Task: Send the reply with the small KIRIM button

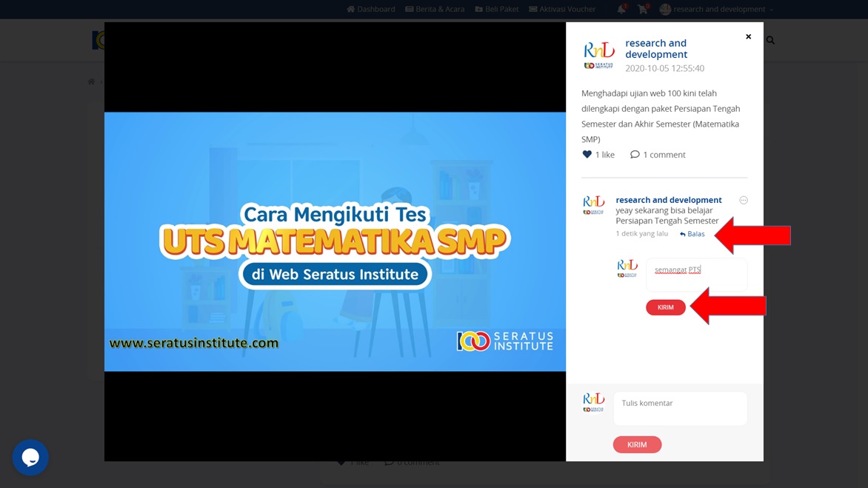Action: (665, 307)
